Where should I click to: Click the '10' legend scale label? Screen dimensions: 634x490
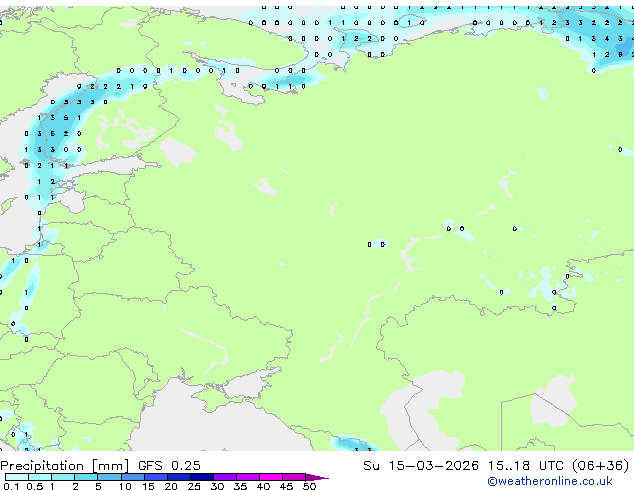pyautogui.click(x=125, y=486)
